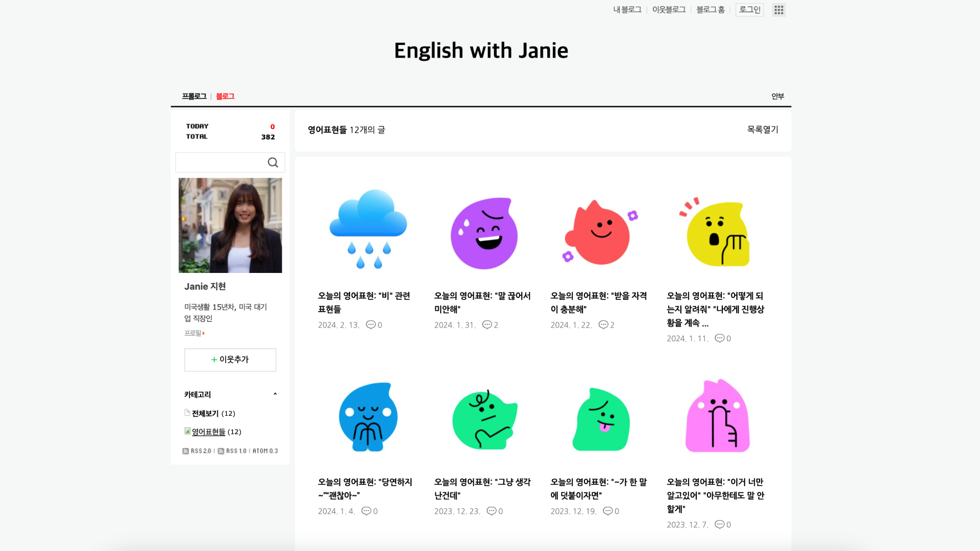Viewport: 980px width, 551px height.
Task: Open the purple laughing character post
Action: [x=484, y=233]
